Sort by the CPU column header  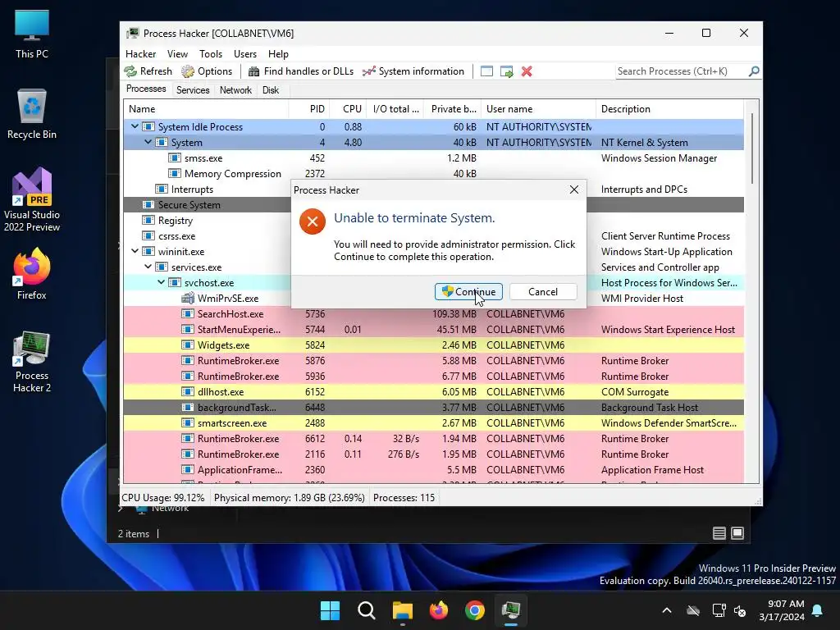click(x=348, y=109)
